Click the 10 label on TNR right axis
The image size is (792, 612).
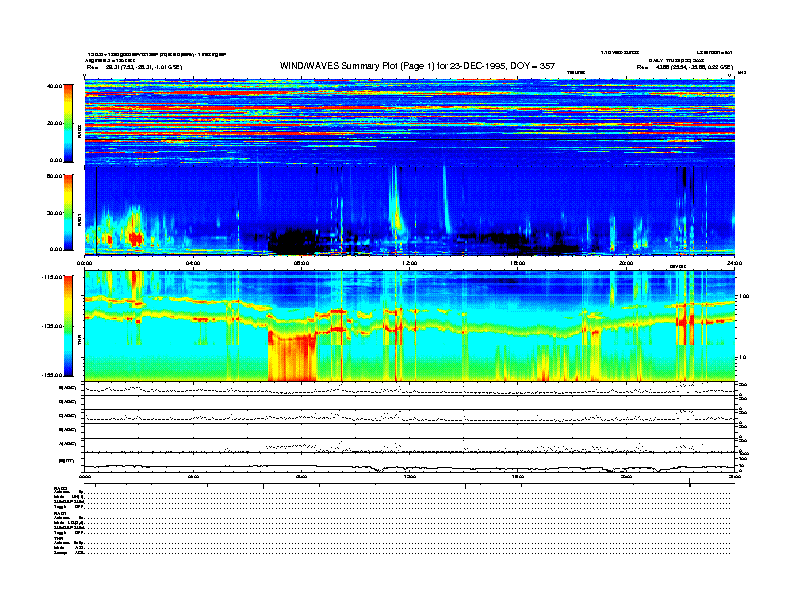point(741,358)
